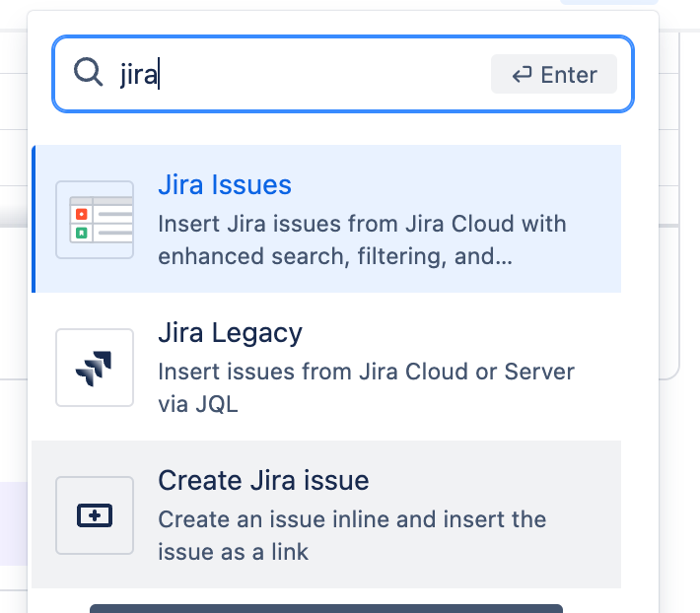Click the red issue marker in Jira Issues thumbnail
Image resolution: width=700 pixels, height=613 pixels.
pyautogui.click(x=82, y=214)
